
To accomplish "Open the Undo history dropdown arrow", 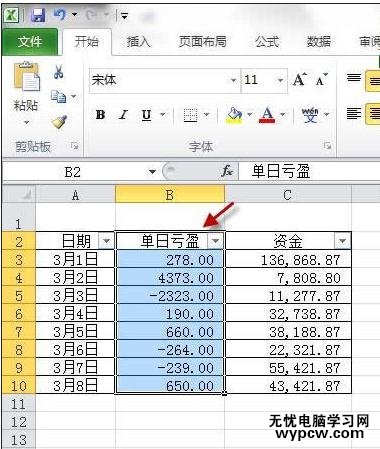I will (74, 14).
